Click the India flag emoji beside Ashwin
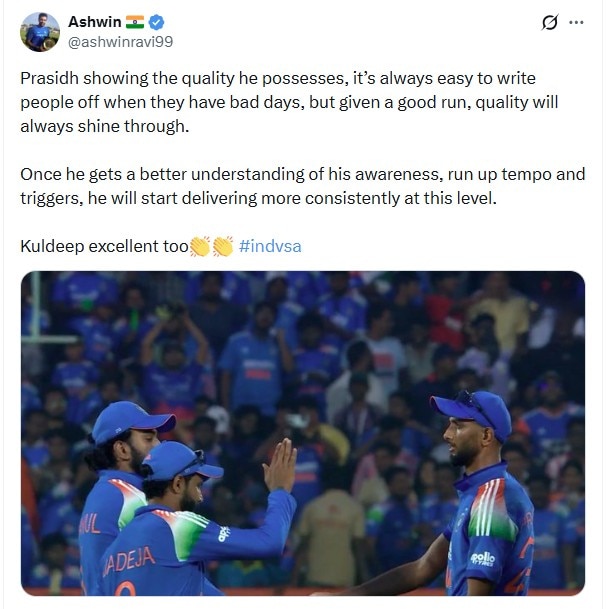The image size is (607, 609). (x=135, y=22)
